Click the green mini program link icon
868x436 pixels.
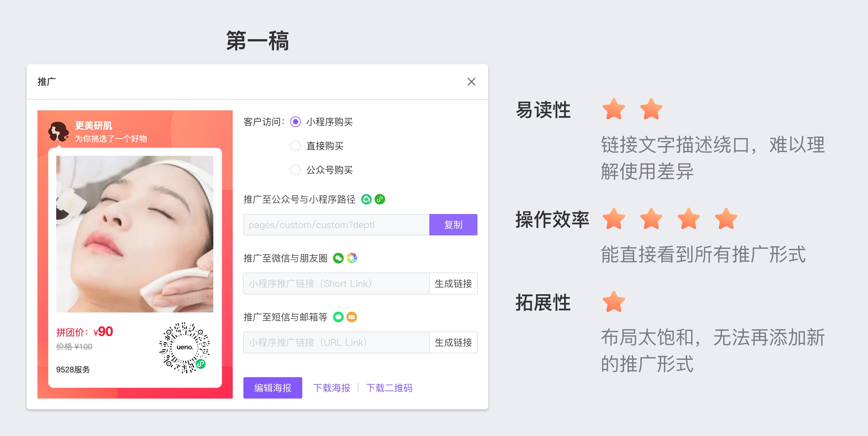pyautogui.click(x=380, y=200)
